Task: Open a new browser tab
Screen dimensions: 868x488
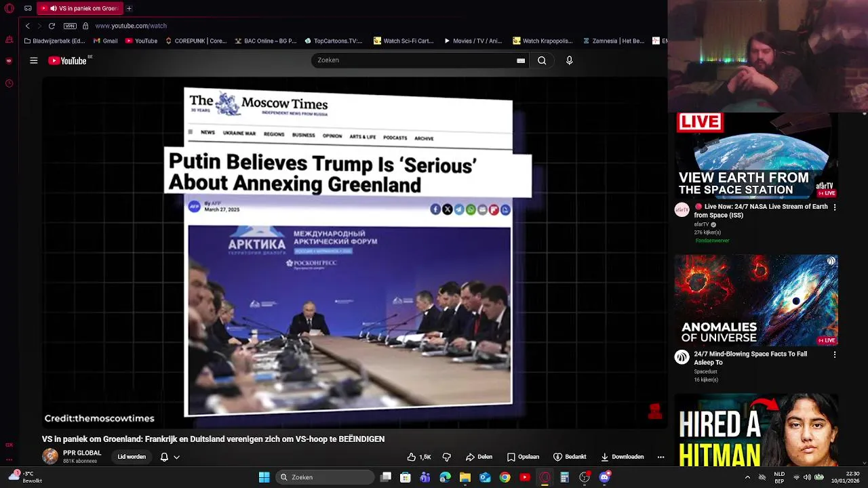Action: point(129,8)
